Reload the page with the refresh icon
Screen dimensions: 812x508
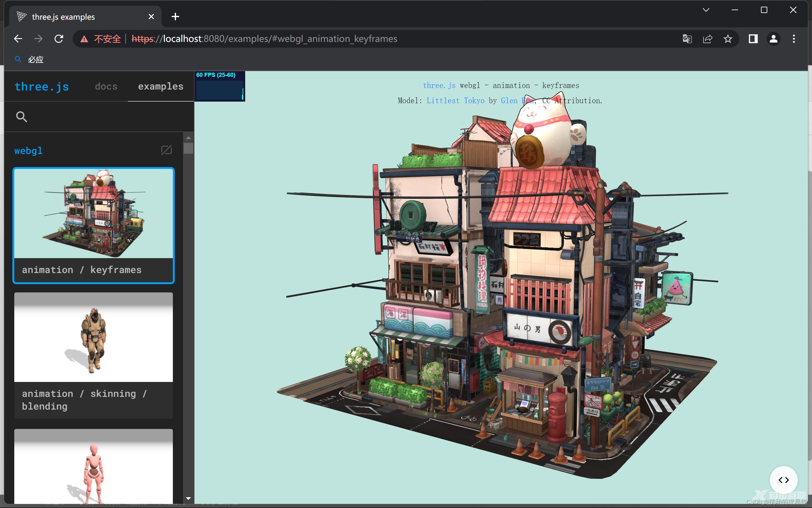59,39
